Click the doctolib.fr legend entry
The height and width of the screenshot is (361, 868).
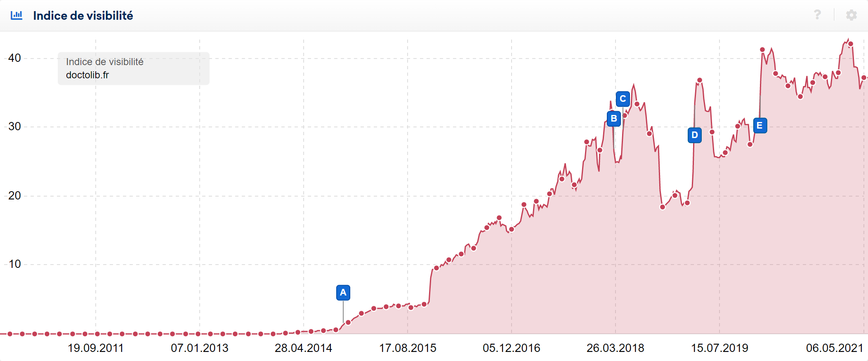tap(87, 75)
